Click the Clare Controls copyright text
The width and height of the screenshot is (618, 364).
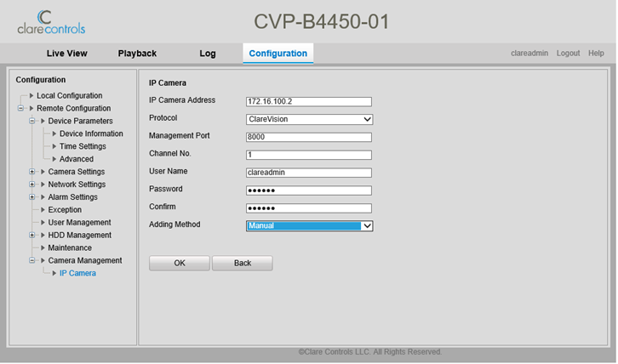pyautogui.click(x=370, y=352)
